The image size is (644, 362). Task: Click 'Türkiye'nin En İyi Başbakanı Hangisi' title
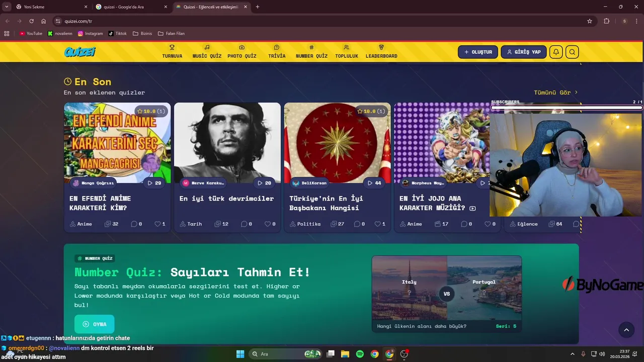coord(326,203)
